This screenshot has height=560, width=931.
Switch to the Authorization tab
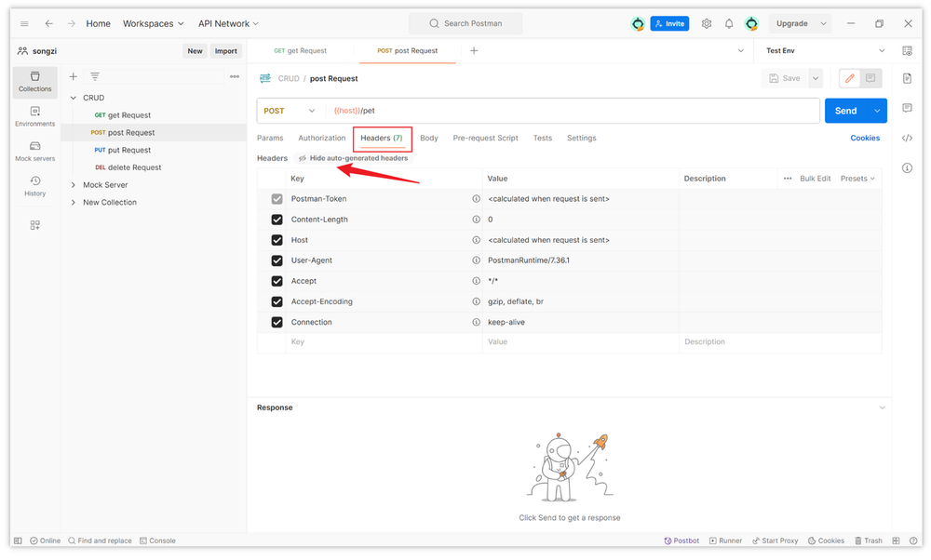321,138
